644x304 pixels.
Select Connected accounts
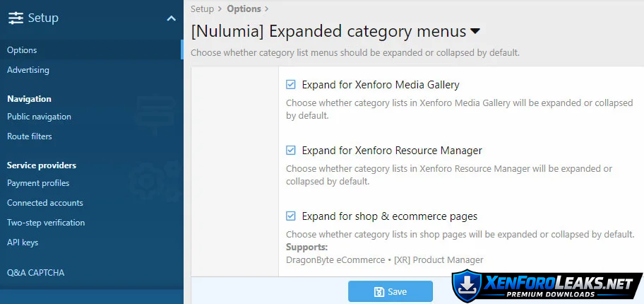coord(45,203)
